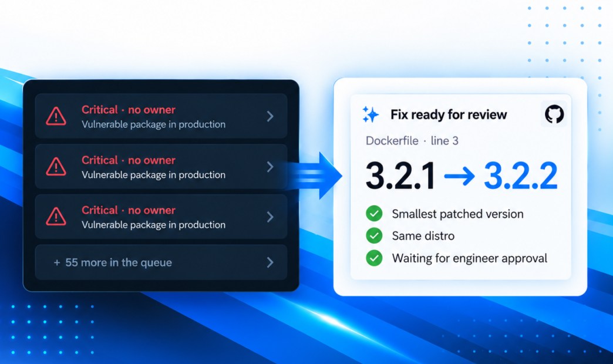The image size is (613, 364).
Task: Click Critical · no owner in the bottom alert
Action: (x=128, y=210)
